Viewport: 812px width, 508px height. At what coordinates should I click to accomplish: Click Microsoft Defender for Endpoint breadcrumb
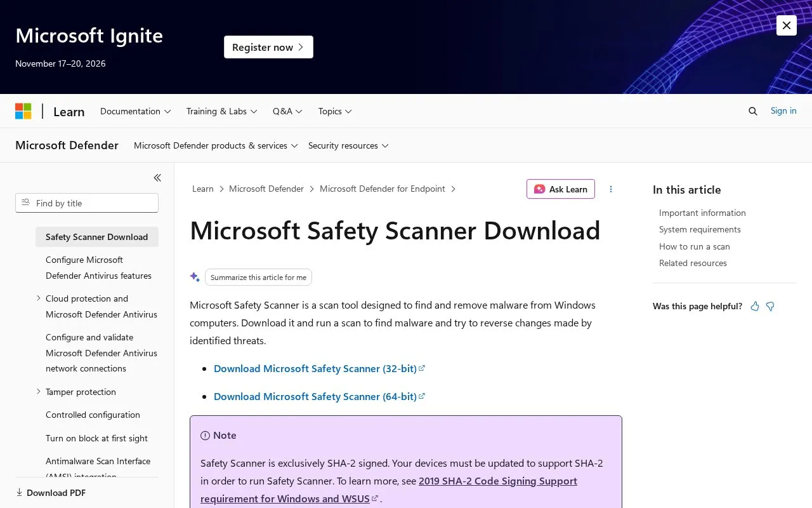(x=383, y=189)
